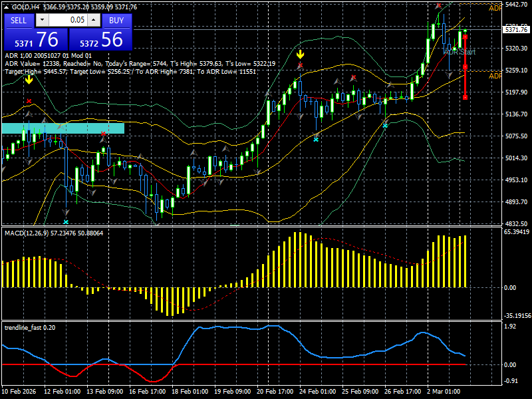Image resolution: width=532 pixels, height=399 pixels.
Task: Select the red x under left yellow arrow
Action: click(x=29, y=101)
